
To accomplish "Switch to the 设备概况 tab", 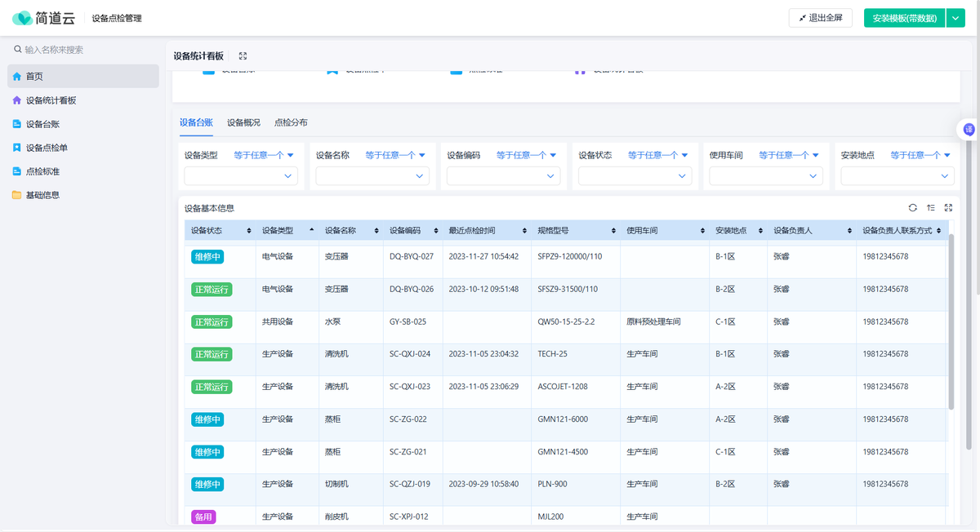I will (243, 122).
